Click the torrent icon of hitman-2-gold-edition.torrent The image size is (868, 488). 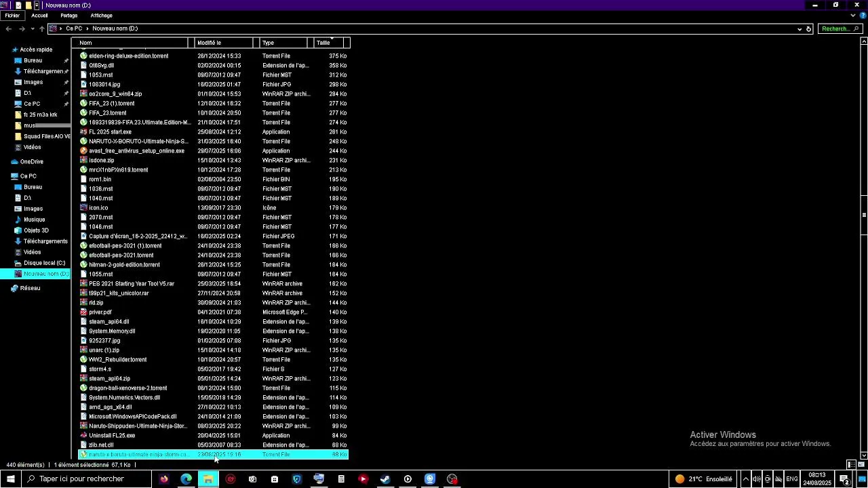[x=83, y=265]
